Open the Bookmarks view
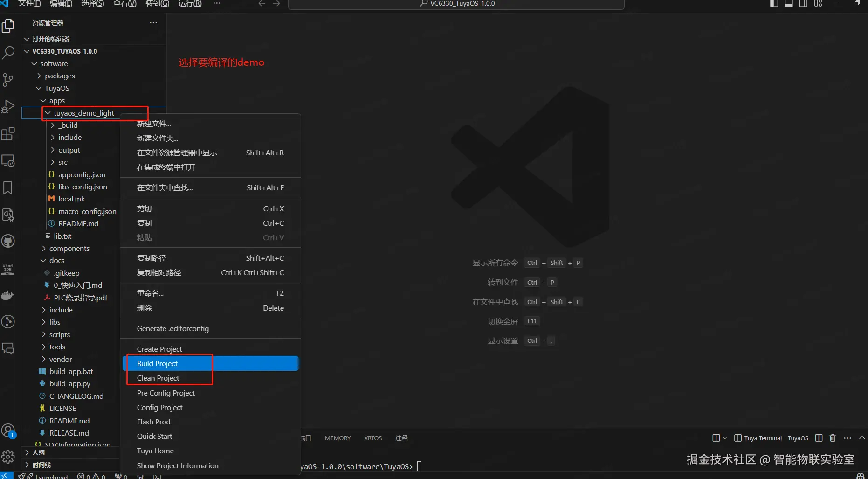Image resolution: width=868 pixels, height=479 pixels. tap(8, 188)
